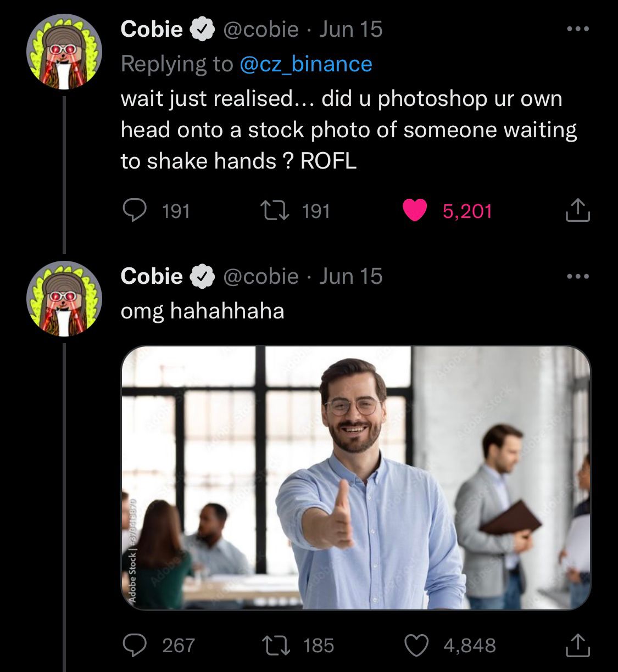Click the Cobie display name on first tweet
618x672 pixels.
tap(152, 29)
